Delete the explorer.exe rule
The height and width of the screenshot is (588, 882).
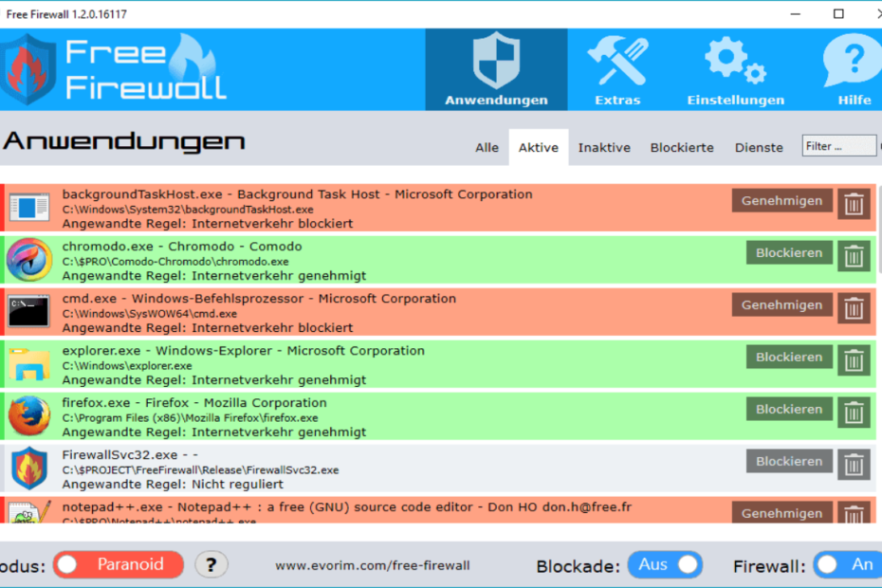pos(854,360)
